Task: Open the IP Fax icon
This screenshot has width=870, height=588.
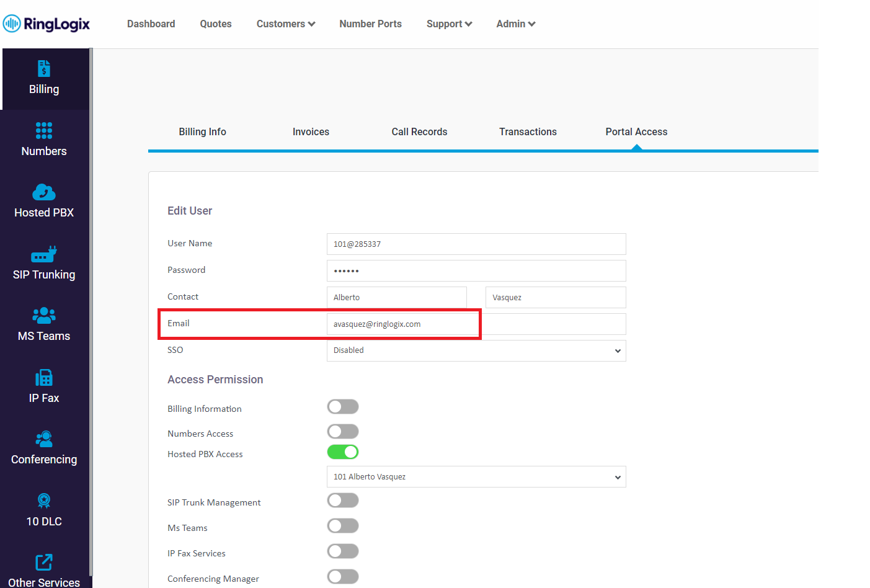Action: click(44, 377)
